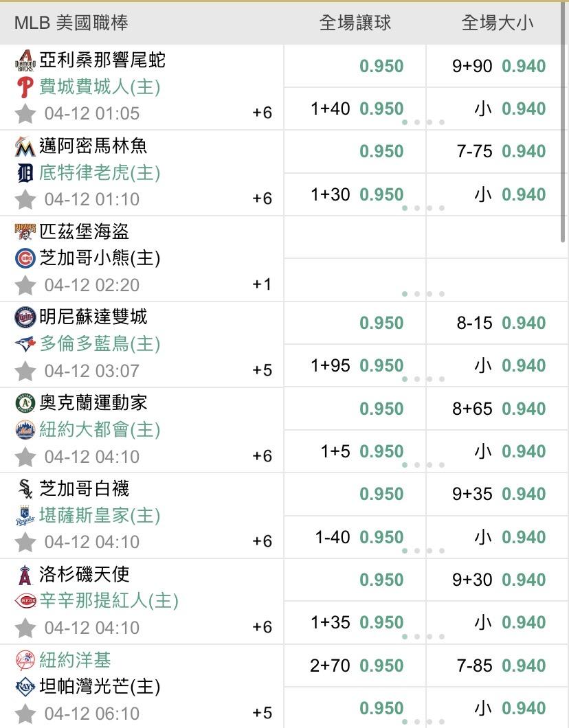Favorite the 04-12 01:05 game star

coord(25,113)
